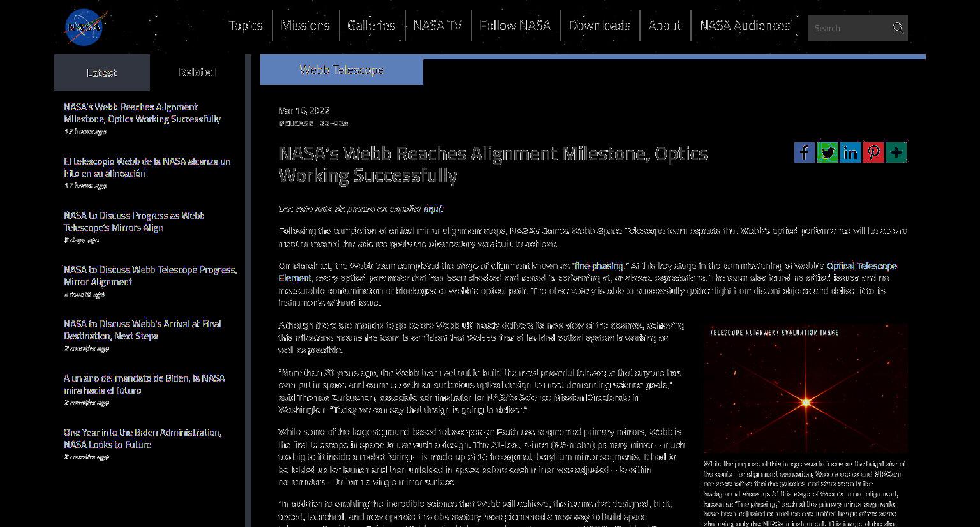
Task: Open the Follow NASA menu
Action: [x=515, y=26]
